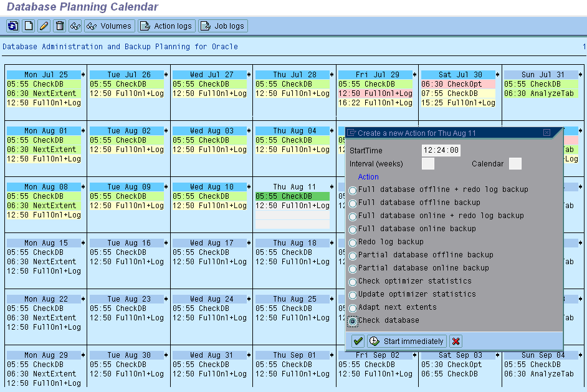Open the Action logs
Viewport: 587px width, 392px height.
pos(166,26)
